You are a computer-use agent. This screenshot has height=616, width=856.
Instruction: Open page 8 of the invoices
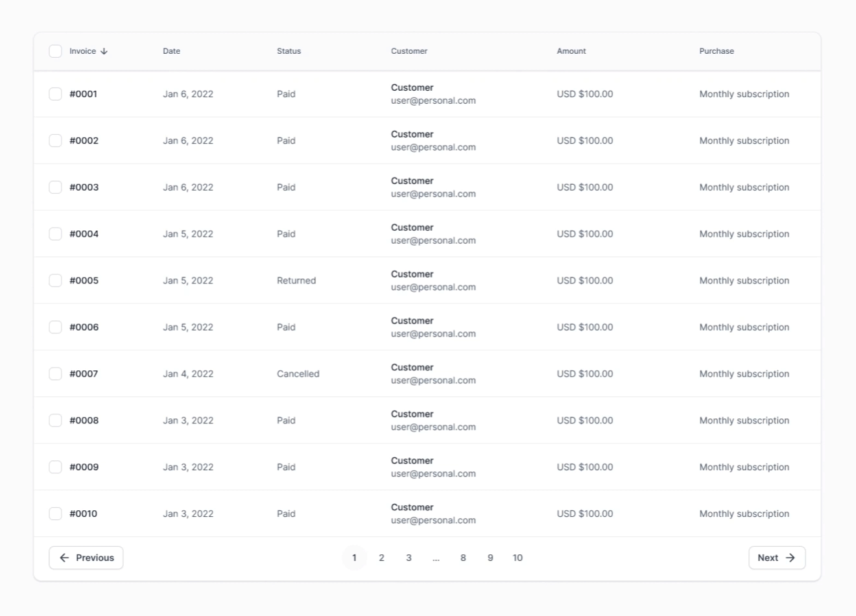pos(463,558)
